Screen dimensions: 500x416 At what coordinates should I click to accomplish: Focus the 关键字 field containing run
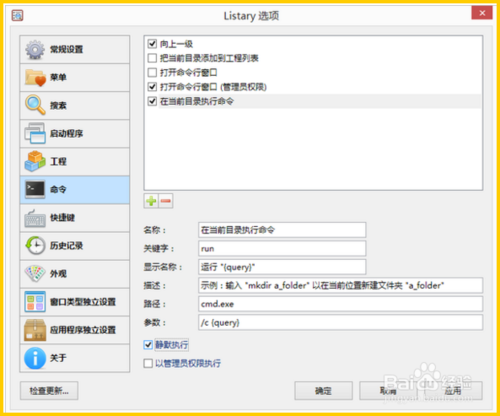(x=282, y=249)
